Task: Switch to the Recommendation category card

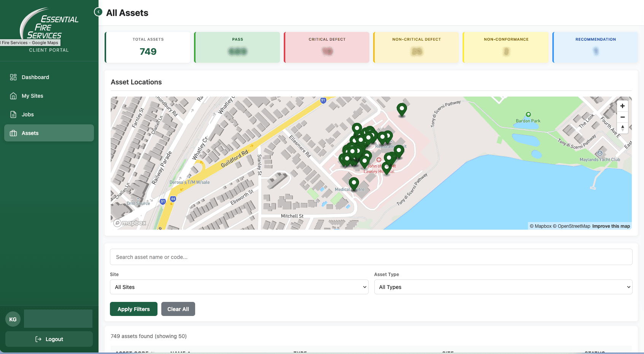Action: click(x=595, y=47)
